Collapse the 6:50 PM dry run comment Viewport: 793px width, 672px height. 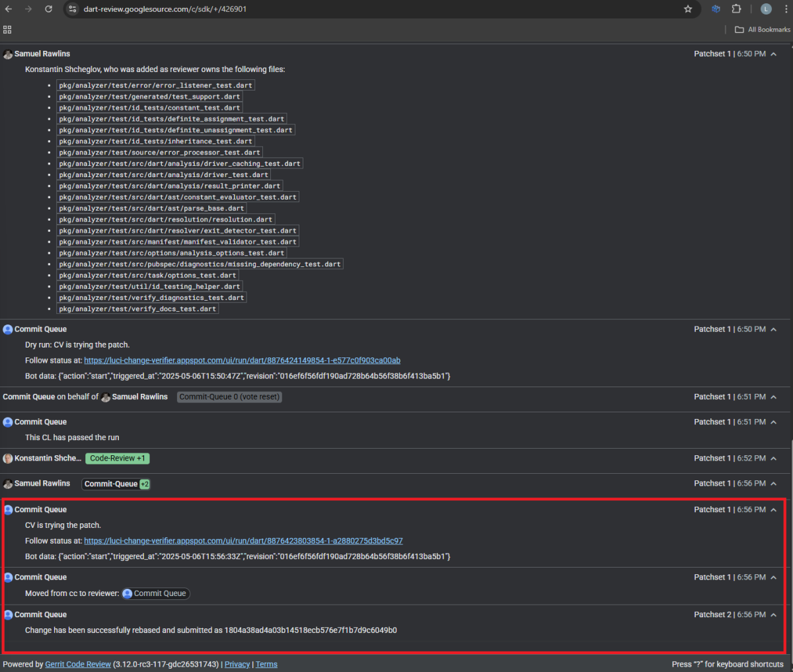(774, 328)
